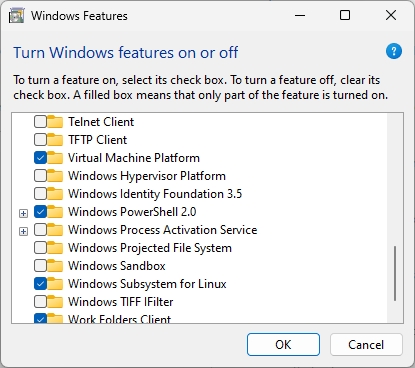Viewport: 415px width, 368px height.
Task: Click the Windows Features title bar icon
Action: click(x=17, y=16)
